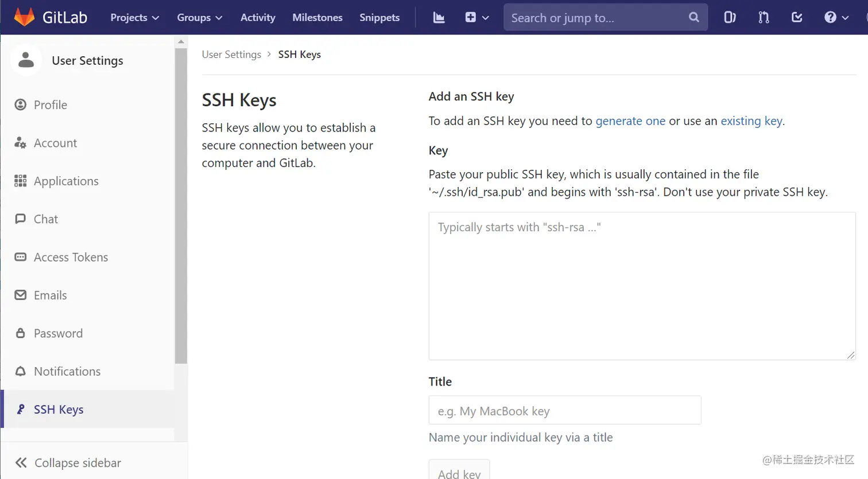Click the sidebar vertical scrollbar thumb
This screenshot has width=868, height=479.
181,206
